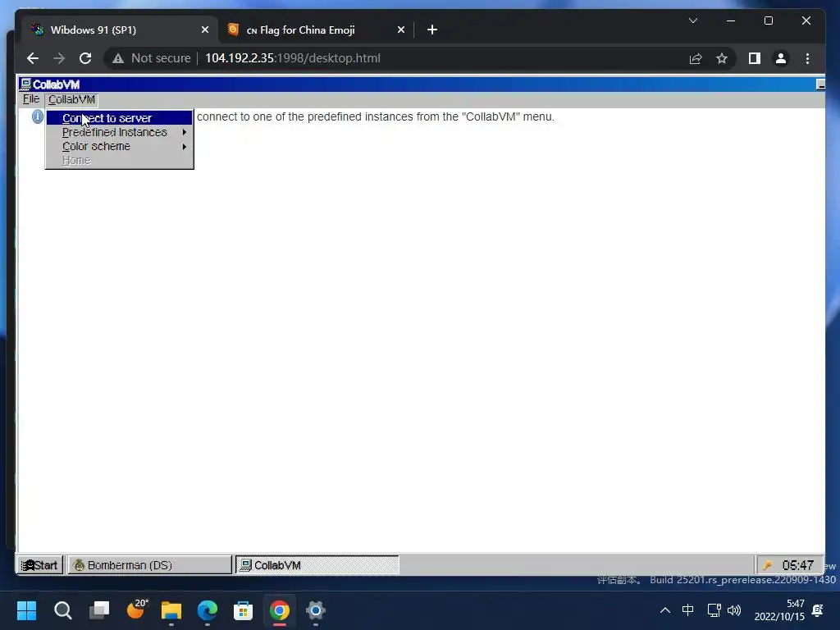This screenshot has height=630, width=840.
Task: Open the Windows Start menu
Action: (27, 610)
